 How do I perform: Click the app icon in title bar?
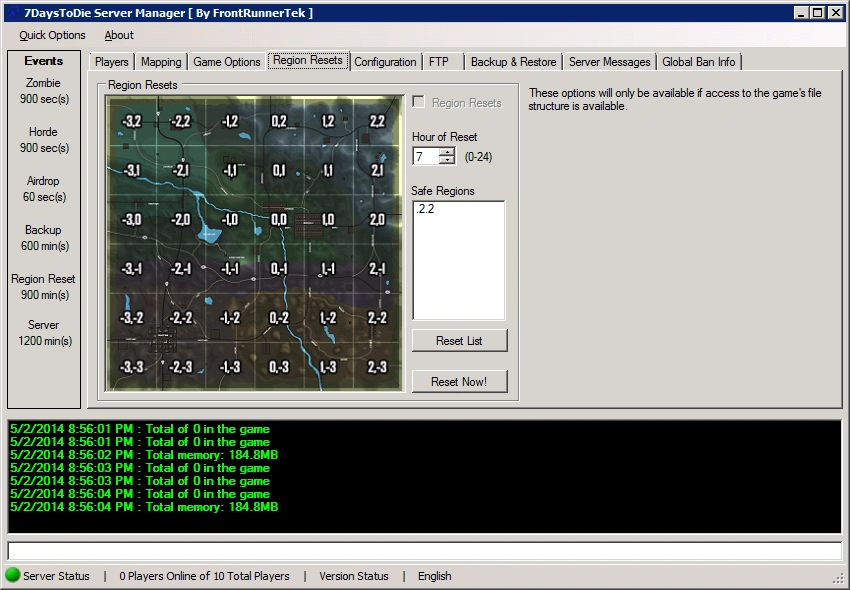tap(13, 12)
